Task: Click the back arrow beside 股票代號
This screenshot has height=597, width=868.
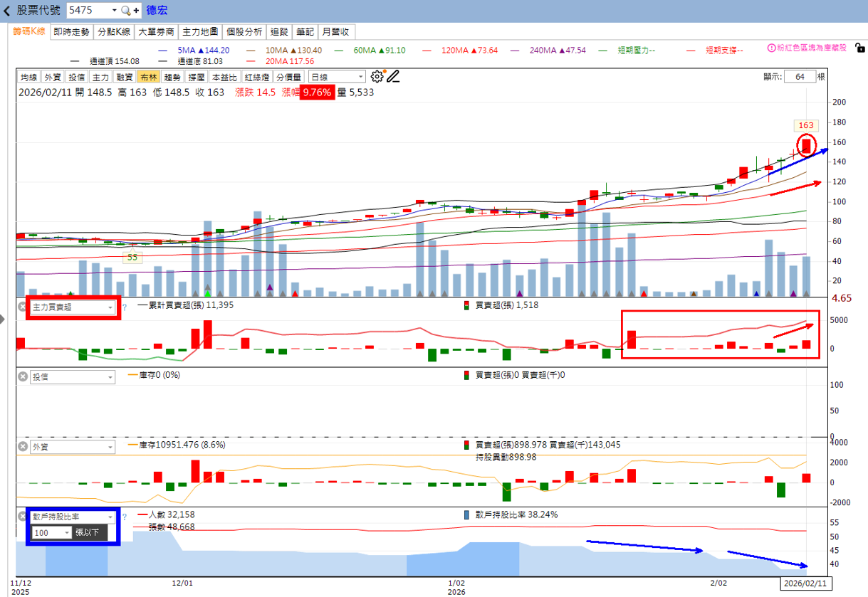Action: tap(7, 11)
